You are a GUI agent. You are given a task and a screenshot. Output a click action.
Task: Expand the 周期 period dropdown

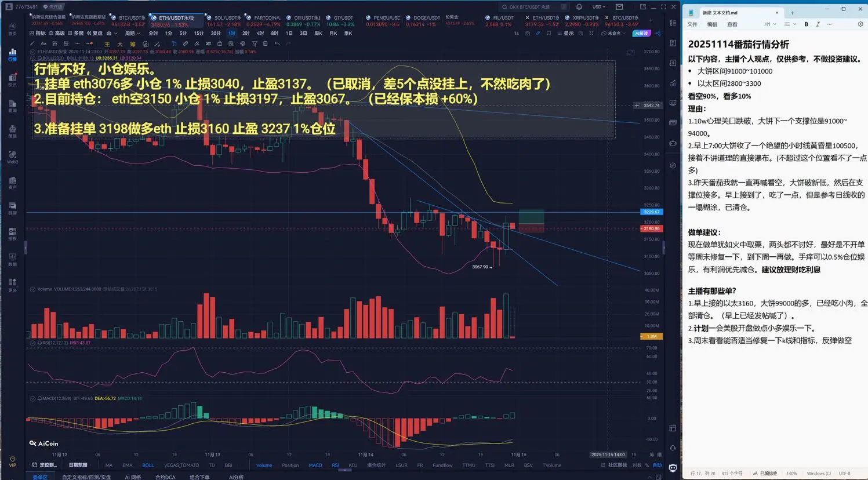pyautogui.click(x=132, y=33)
